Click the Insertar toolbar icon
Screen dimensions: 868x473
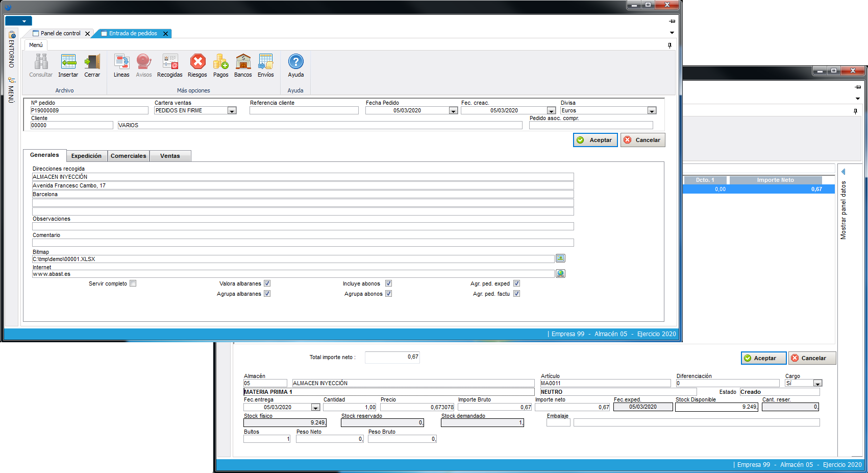coord(68,62)
